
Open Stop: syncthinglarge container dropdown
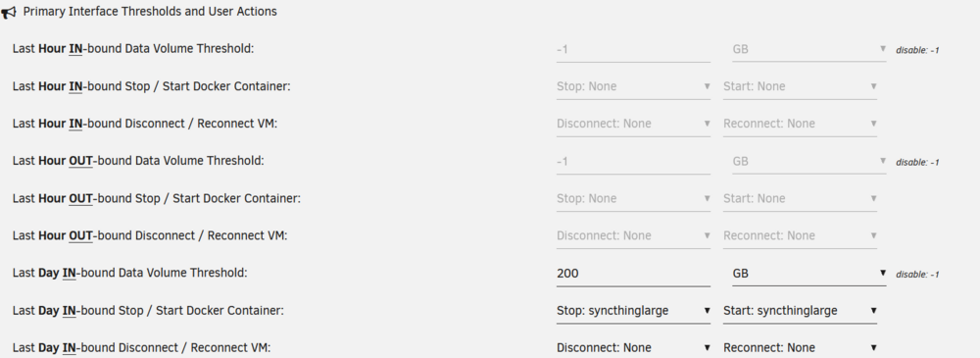633,311
